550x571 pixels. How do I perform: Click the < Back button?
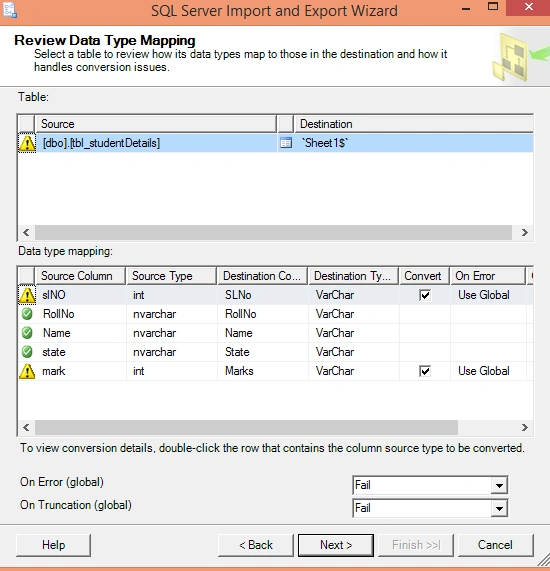coord(256,545)
